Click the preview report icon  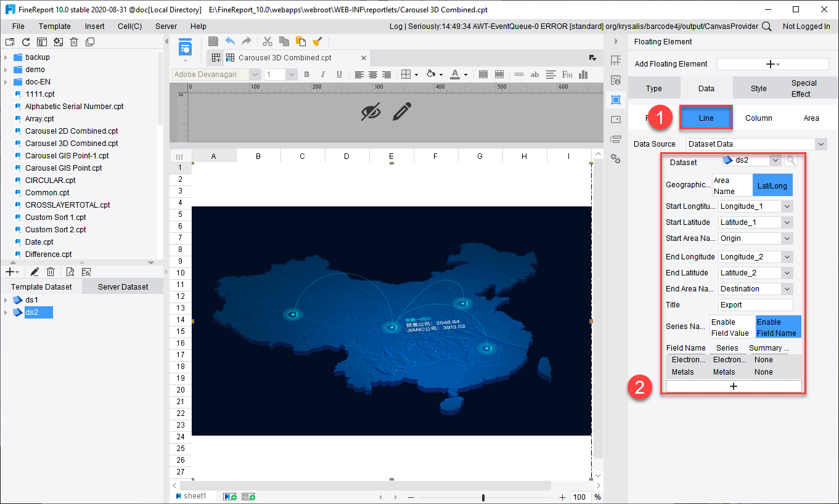(x=185, y=47)
